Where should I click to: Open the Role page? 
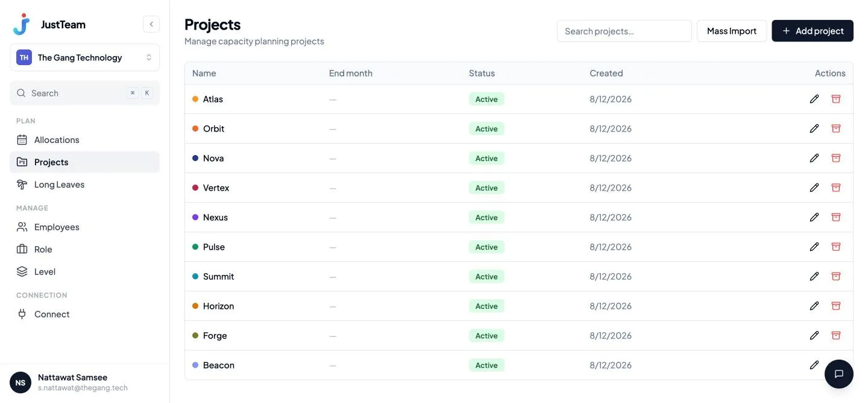coord(85,249)
